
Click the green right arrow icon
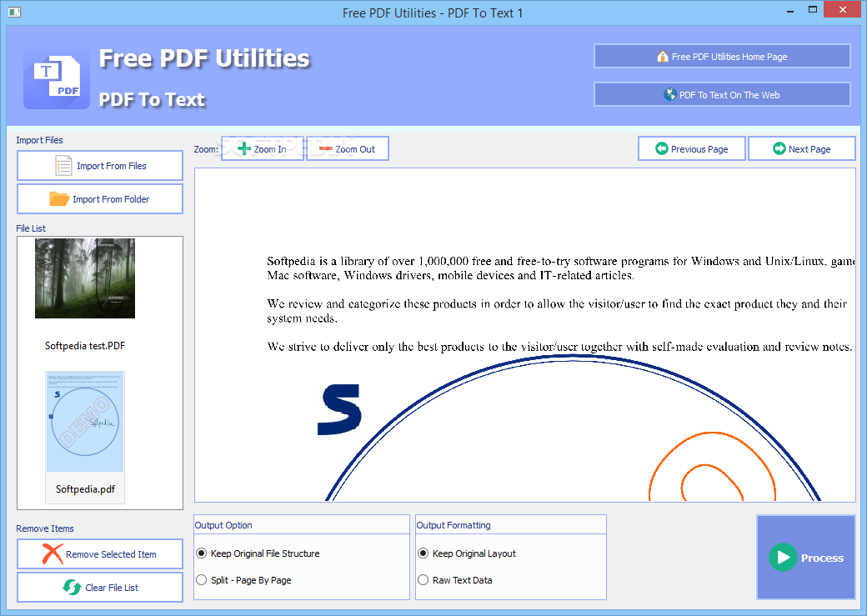coord(779,148)
